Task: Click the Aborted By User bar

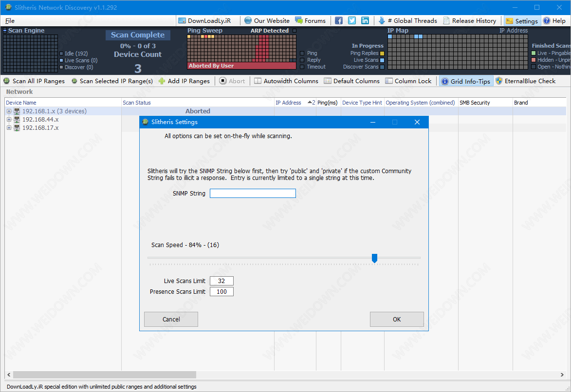Action: tap(241, 66)
